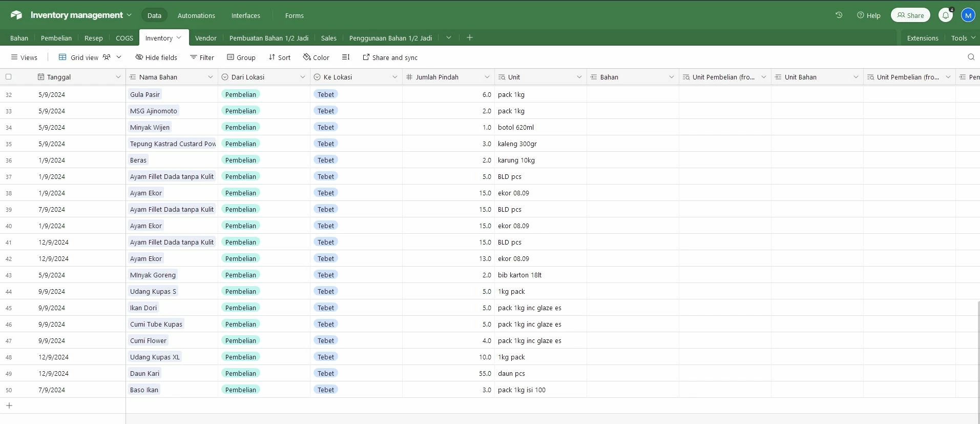Switch to the Bahan table tab
This screenshot has width=980, height=424.
click(x=19, y=38)
